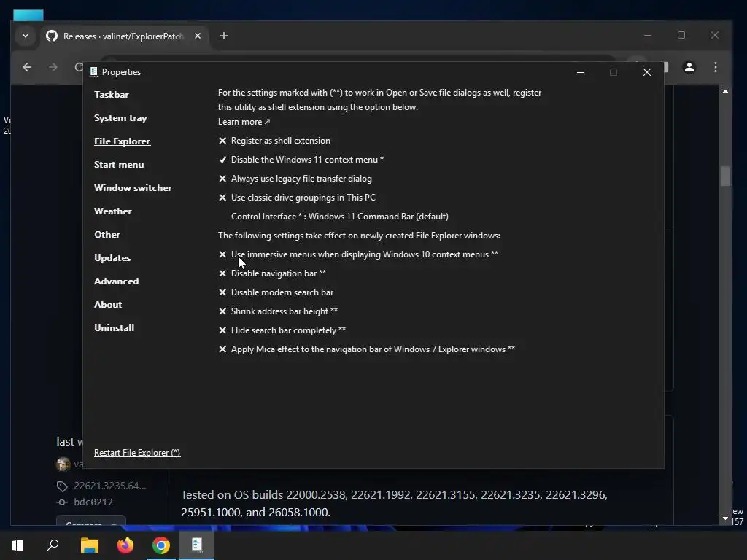Viewport: 747px width, 560px height.
Task: Select the Other section
Action: 107,234
